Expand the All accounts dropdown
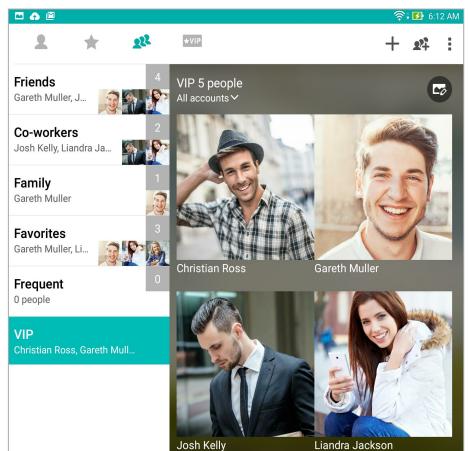468x451 pixels. pyautogui.click(x=207, y=98)
